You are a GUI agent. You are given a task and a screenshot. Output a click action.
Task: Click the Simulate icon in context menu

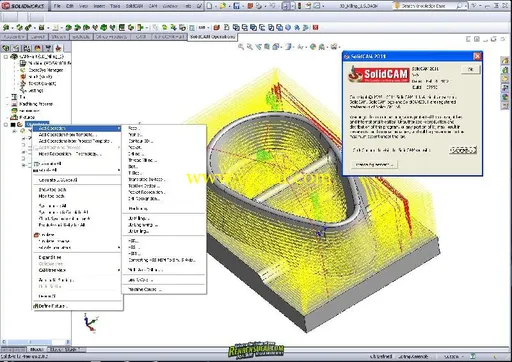coord(37,235)
